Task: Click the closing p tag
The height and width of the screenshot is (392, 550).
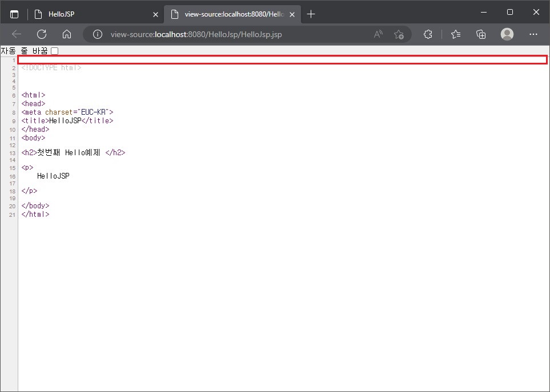Action: point(30,191)
